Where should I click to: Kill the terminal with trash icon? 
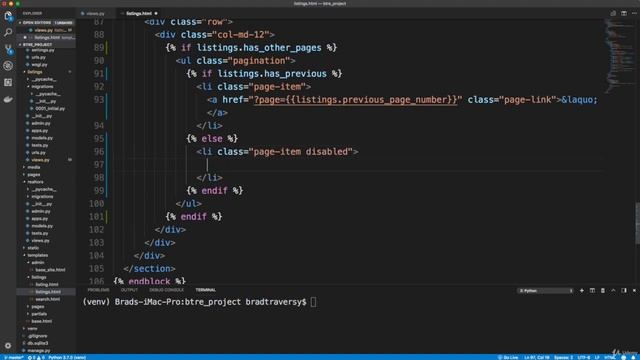(x=603, y=291)
